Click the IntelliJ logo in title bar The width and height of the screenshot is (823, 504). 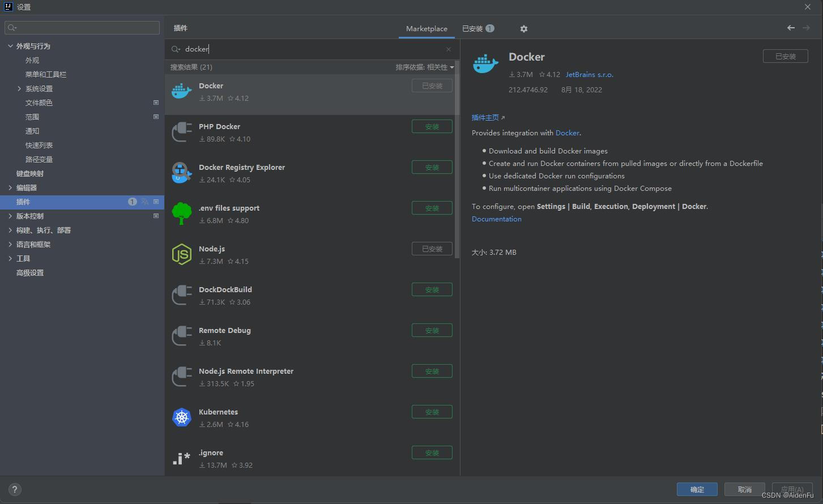8,7
